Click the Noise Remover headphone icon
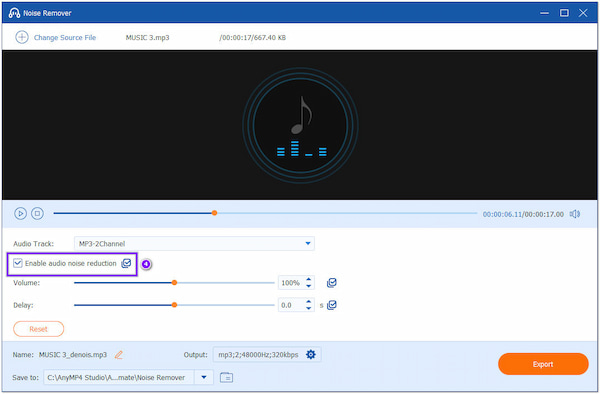 [14, 13]
